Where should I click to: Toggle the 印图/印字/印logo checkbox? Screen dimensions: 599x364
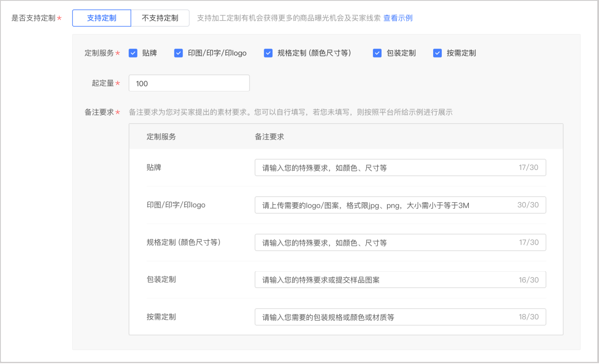click(x=179, y=53)
